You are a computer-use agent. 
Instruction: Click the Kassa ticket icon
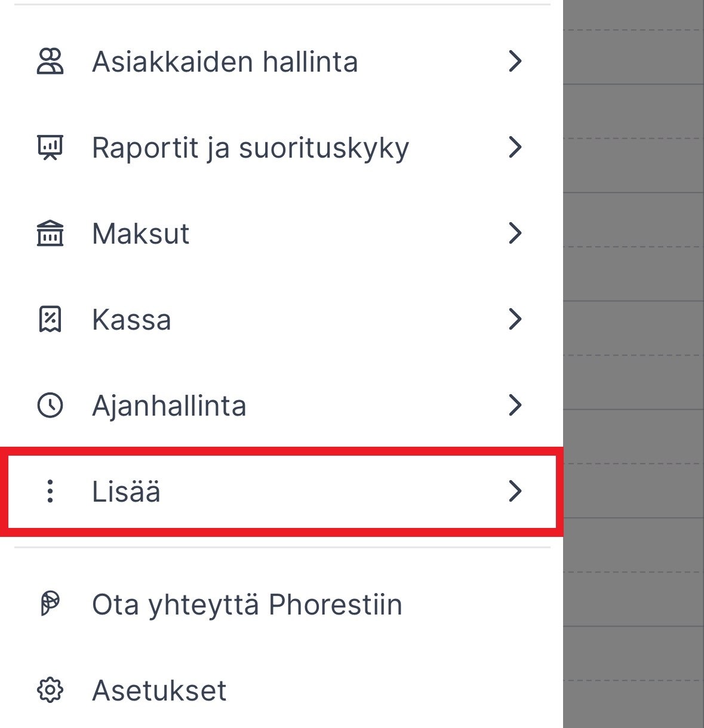click(x=50, y=320)
